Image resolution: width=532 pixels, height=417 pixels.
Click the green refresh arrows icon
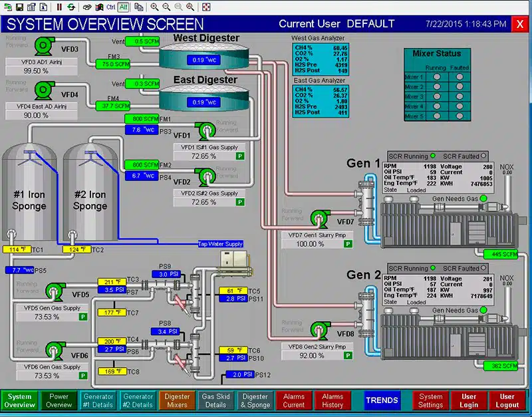tap(70, 7)
